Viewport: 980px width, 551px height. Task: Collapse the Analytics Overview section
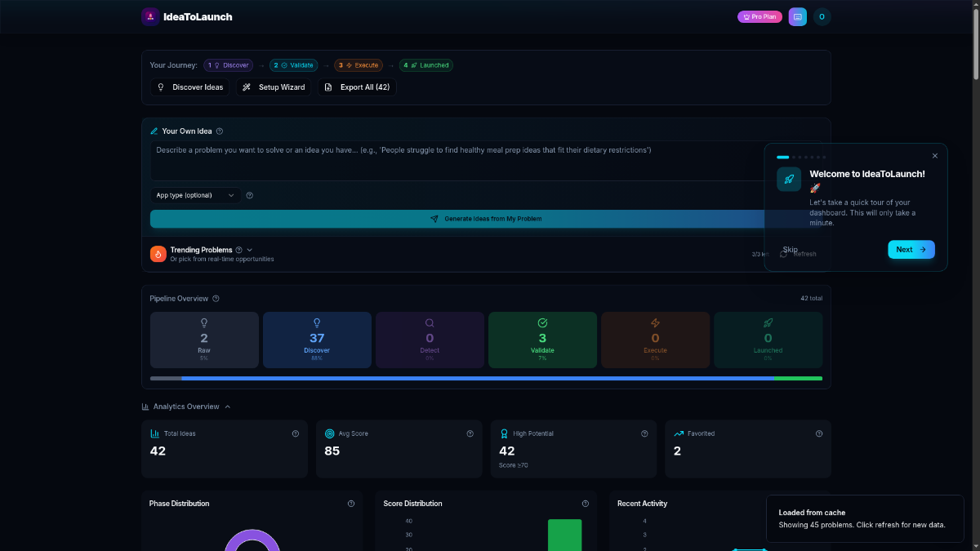(228, 407)
